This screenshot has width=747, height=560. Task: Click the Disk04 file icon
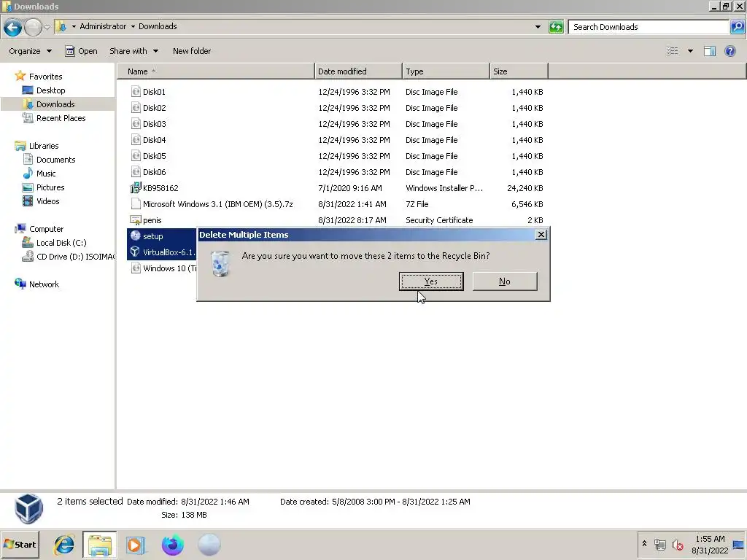[x=136, y=140]
